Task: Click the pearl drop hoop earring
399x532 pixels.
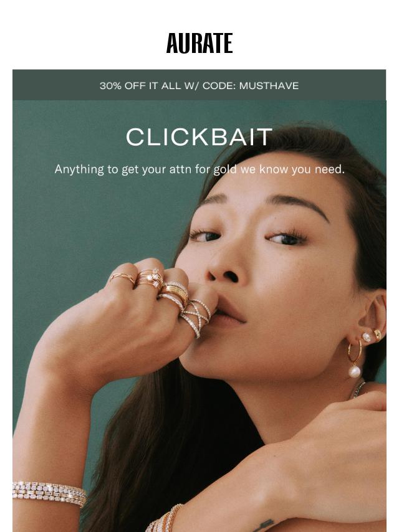Action: (x=355, y=359)
